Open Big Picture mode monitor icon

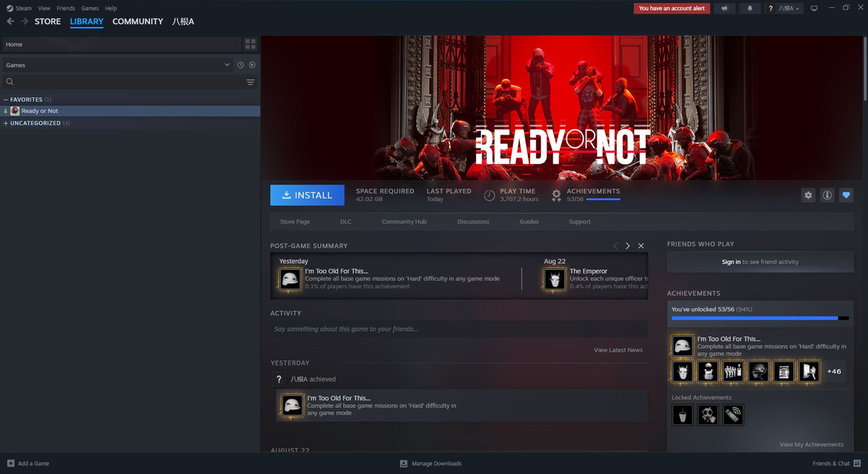814,8
